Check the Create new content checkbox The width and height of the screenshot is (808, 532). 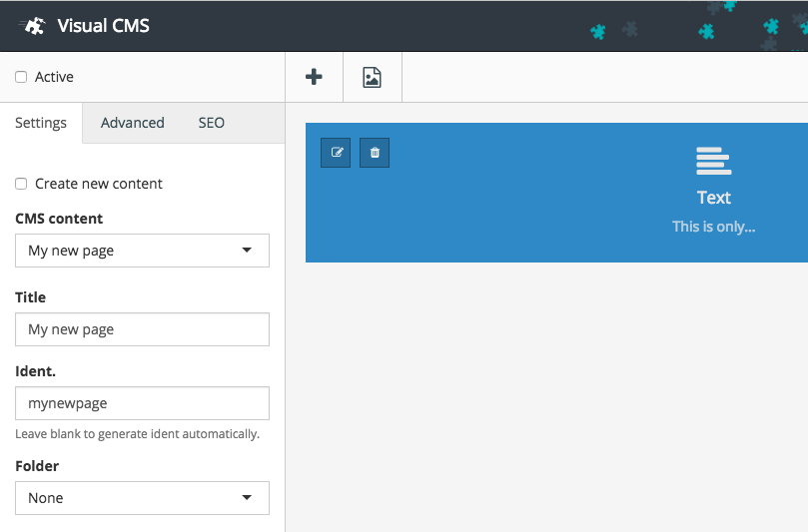tap(21, 184)
